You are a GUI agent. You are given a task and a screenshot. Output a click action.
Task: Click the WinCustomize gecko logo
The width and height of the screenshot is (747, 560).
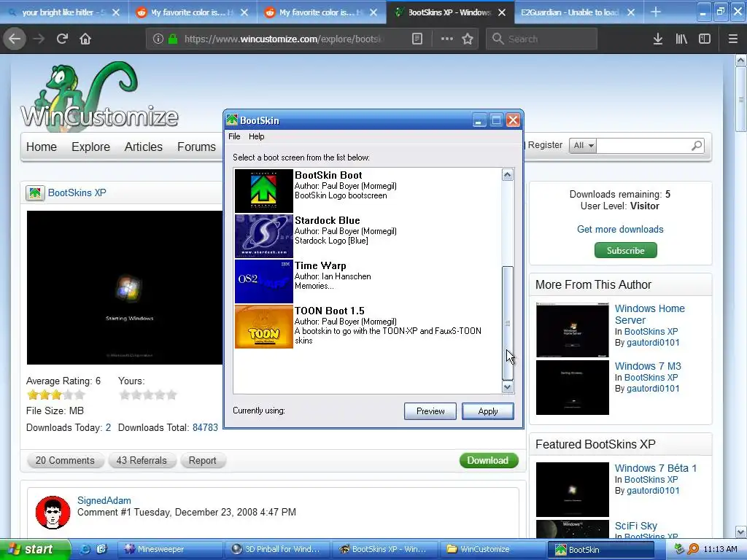click(x=99, y=96)
